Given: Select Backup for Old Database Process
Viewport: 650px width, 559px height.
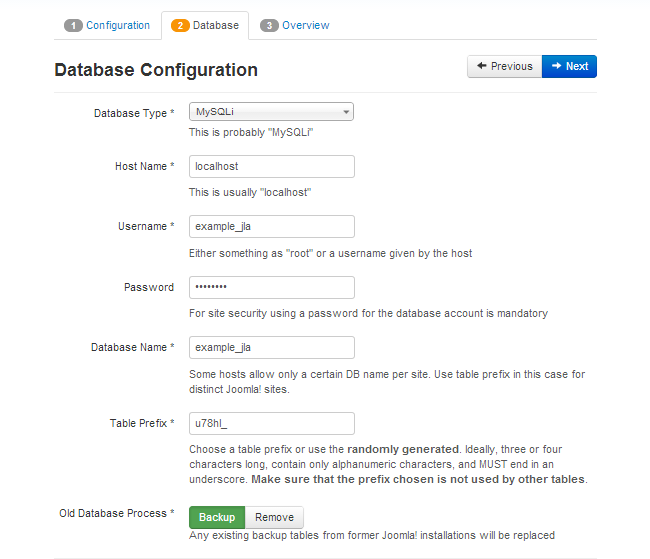Looking at the screenshot, I should coord(216,517).
